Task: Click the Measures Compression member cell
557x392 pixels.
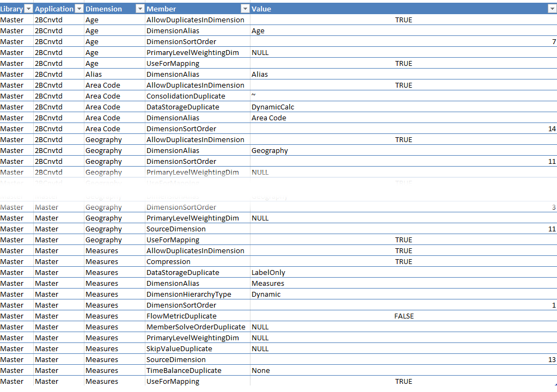Action: (198, 262)
